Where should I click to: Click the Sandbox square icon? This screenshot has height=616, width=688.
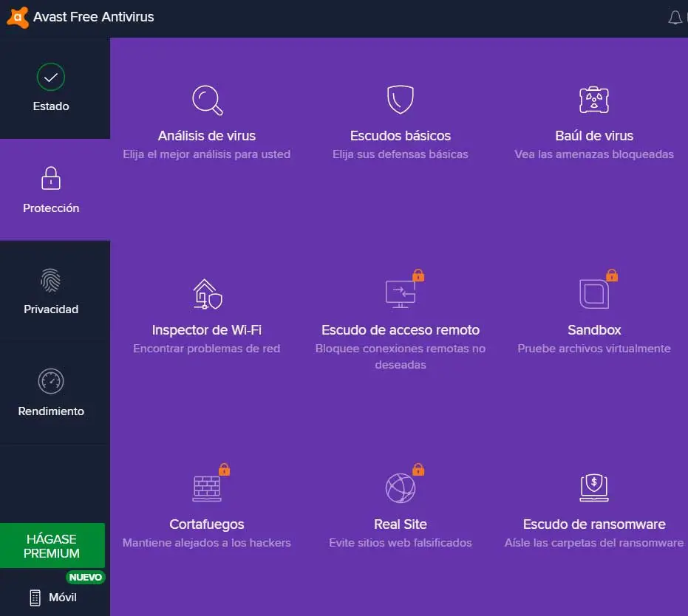click(594, 294)
